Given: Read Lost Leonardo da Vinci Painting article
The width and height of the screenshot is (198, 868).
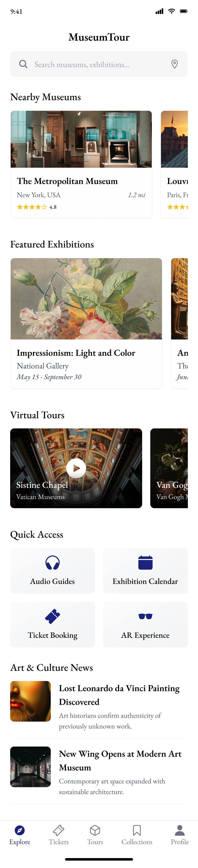Looking at the screenshot, I should coord(119,694).
